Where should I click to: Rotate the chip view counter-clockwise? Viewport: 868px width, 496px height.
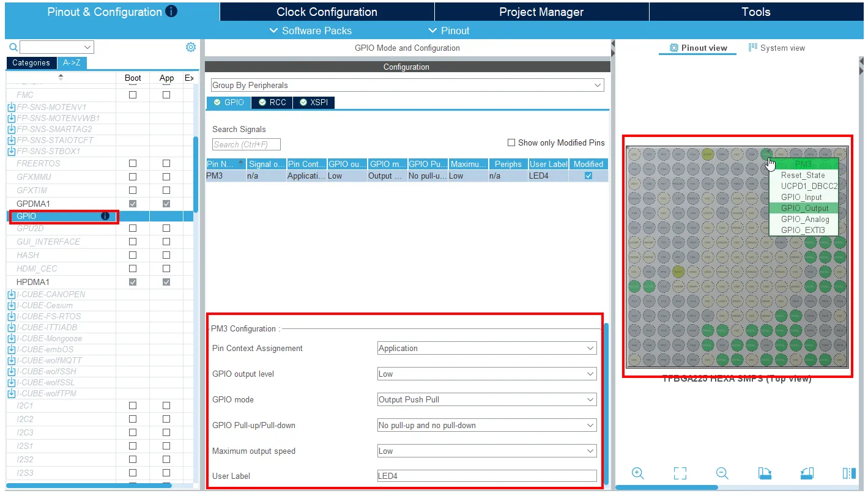click(x=807, y=473)
